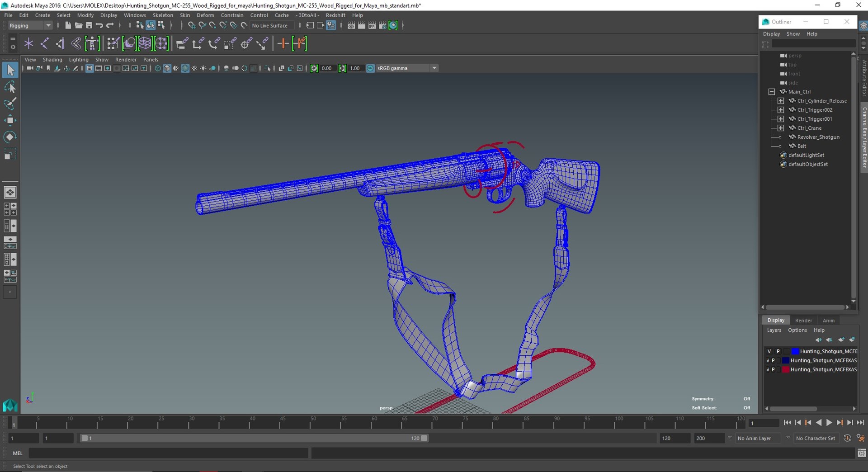The height and width of the screenshot is (472, 868).
Task: Play the animation forwards
Action: 829,423
